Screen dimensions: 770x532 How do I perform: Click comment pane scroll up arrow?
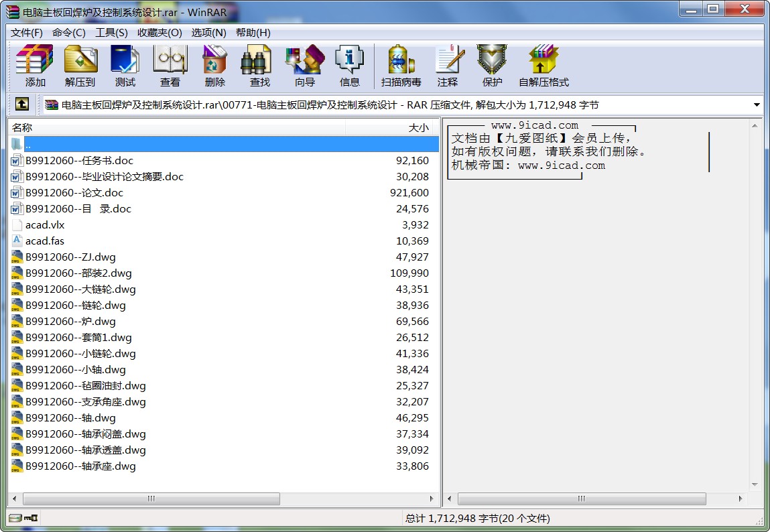tap(755, 126)
